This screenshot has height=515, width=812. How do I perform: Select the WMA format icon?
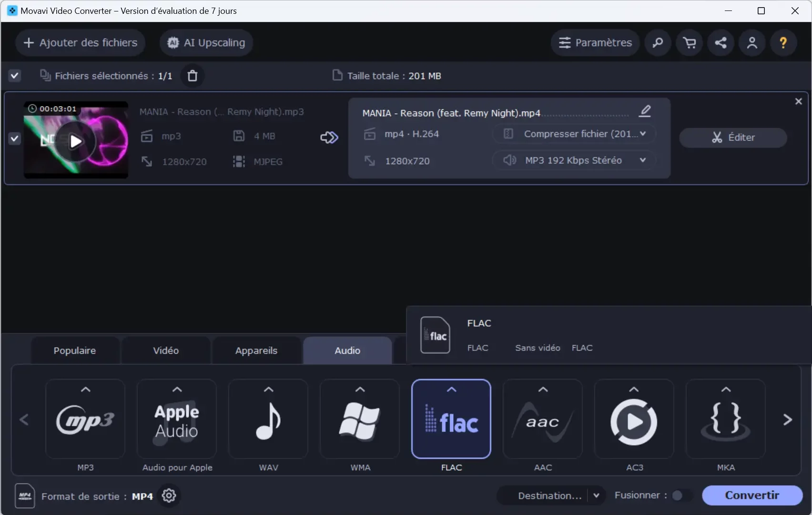[360, 419]
